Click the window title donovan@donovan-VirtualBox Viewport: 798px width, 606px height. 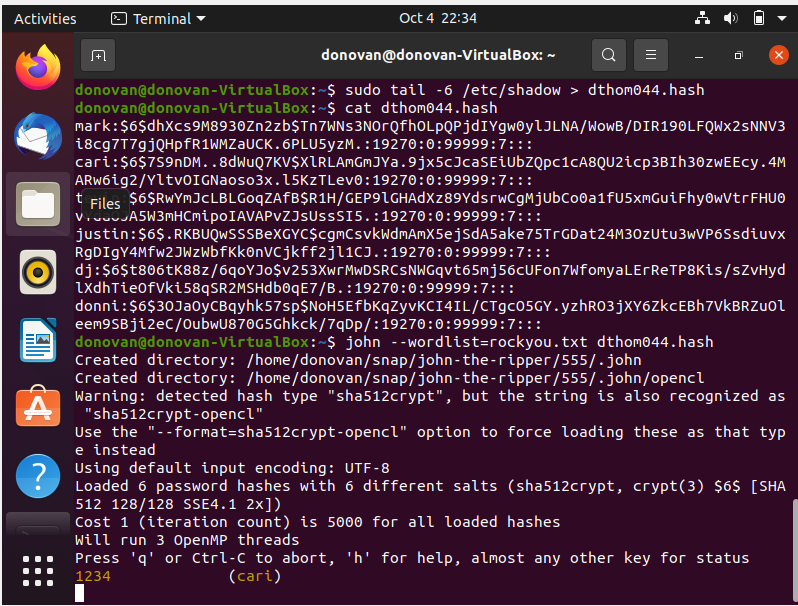pos(438,55)
